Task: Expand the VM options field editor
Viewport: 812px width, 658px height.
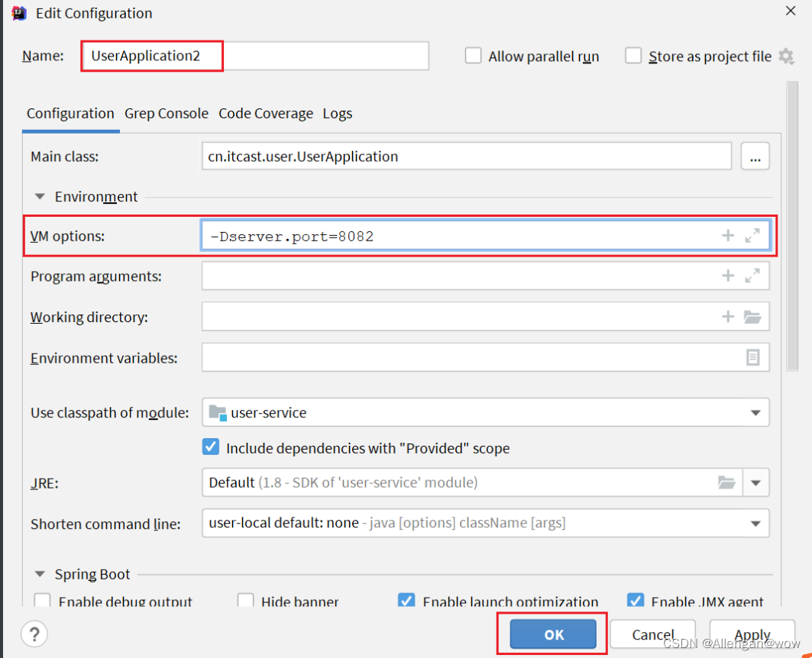Action: 752,236
